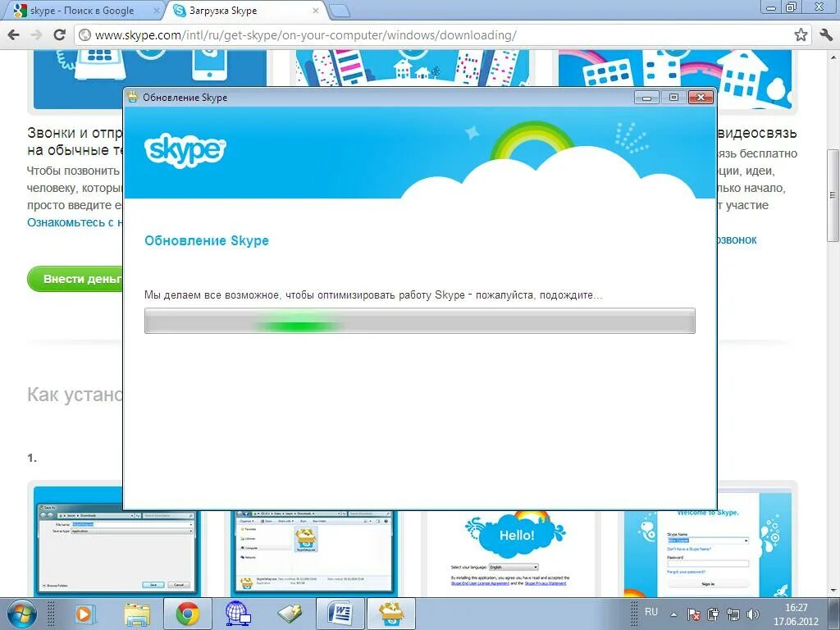Open the clock showing 16:27
Viewport: 840px width, 630px height.
[796, 614]
